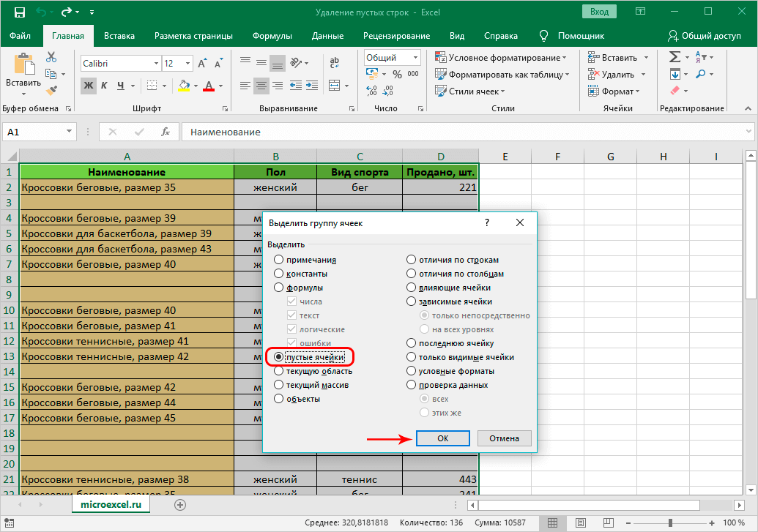Click the Cut scissors icon
Screen dimensions: 758x532
(x=51, y=58)
